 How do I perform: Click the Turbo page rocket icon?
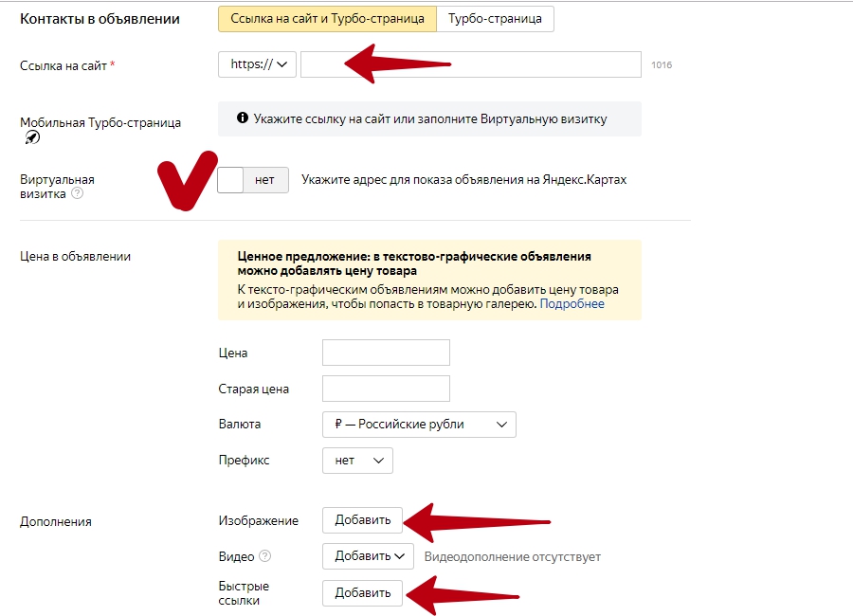31,138
